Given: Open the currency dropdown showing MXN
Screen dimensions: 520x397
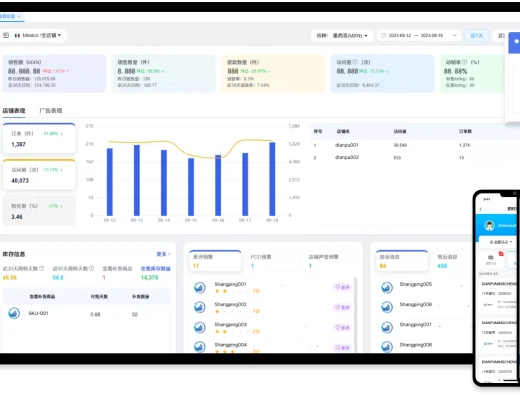Looking at the screenshot, I should pyautogui.click(x=342, y=35).
